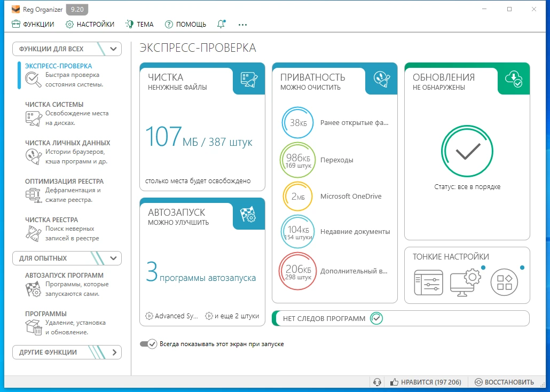Click the 3 программы автозапуска link
This screenshot has width=550, height=392.
pyautogui.click(x=201, y=272)
